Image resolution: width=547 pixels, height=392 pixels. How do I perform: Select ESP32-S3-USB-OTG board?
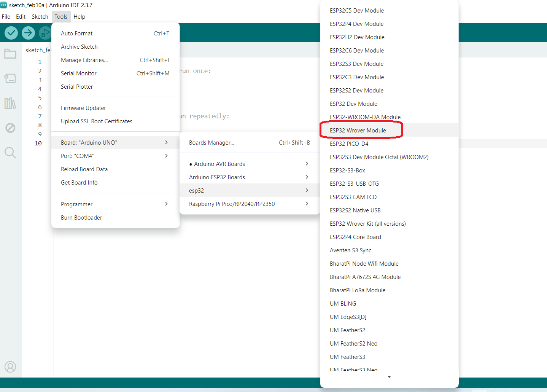click(390, 184)
